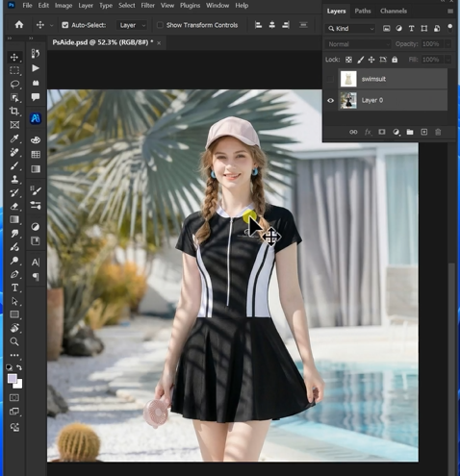Swap foreground and background colors

point(19,367)
